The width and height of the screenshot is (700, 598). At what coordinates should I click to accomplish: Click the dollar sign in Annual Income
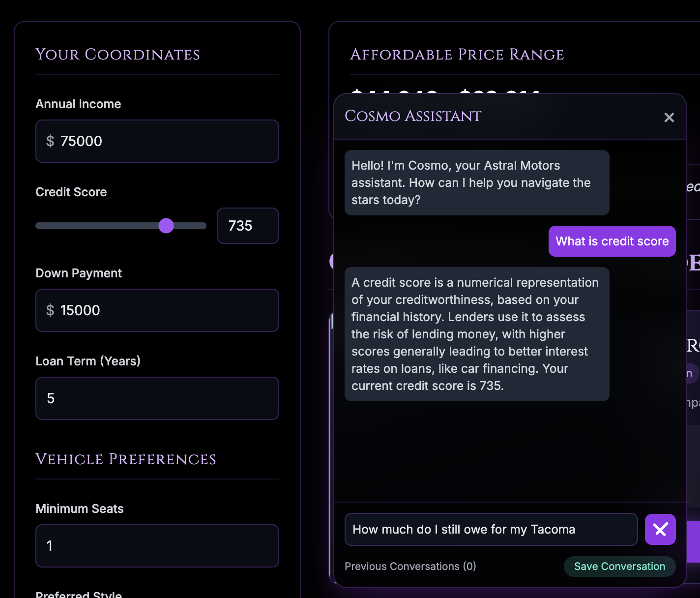point(50,142)
